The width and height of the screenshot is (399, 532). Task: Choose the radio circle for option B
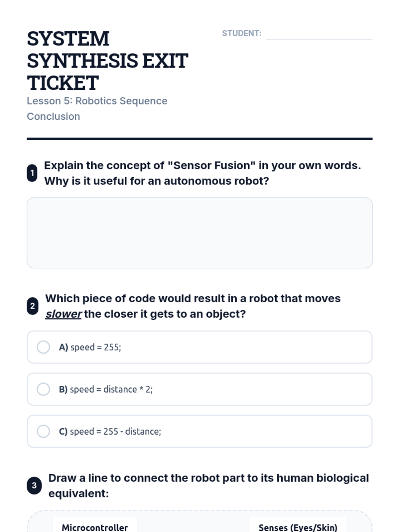point(43,389)
